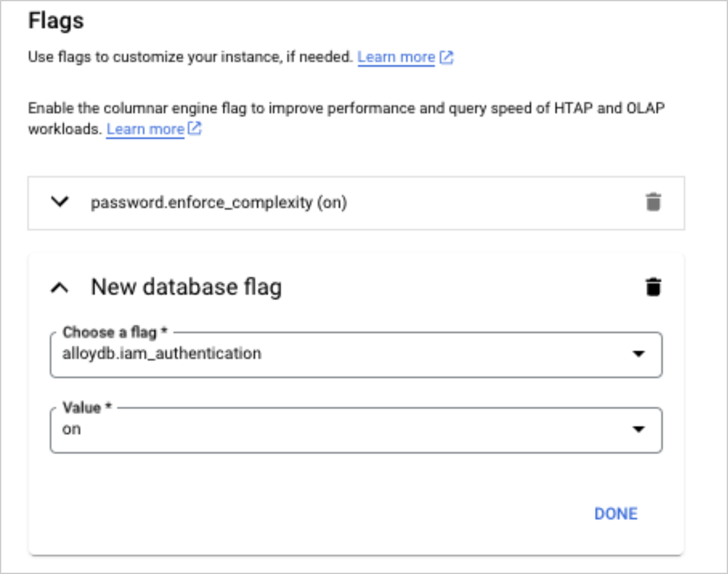Screen dimensions: 728x574
Task: Click external link icon beside columnar engine Learn more
Action: [195, 129]
